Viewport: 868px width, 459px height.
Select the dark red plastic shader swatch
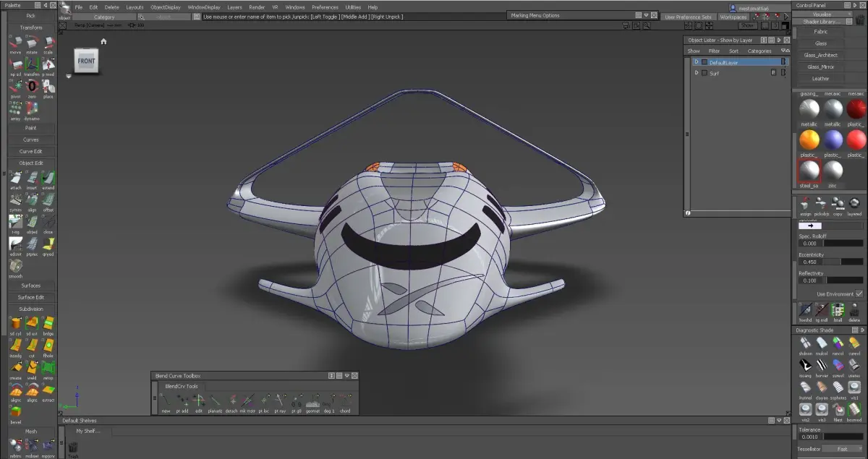point(856,108)
